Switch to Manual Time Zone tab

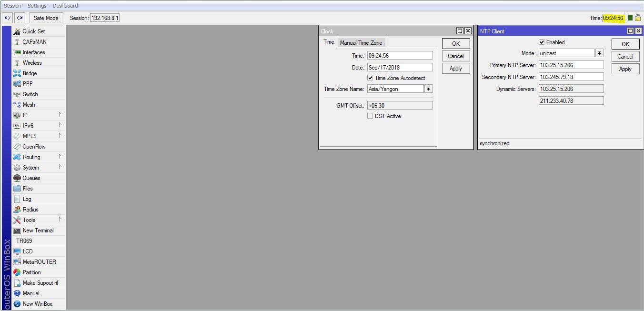[x=361, y=42]
